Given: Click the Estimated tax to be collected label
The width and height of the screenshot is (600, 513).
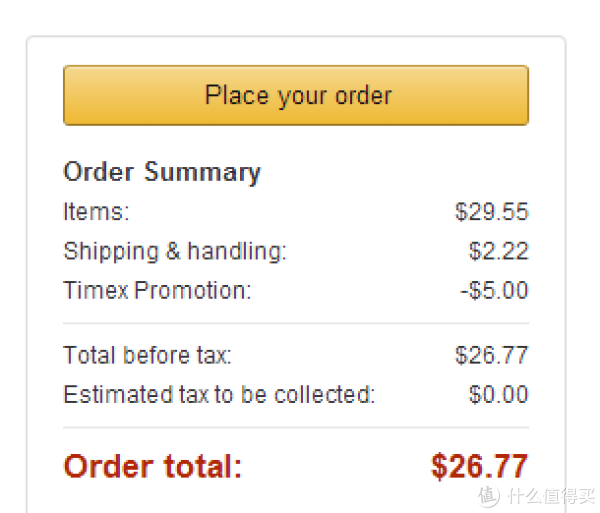Looking at the screenshot, I should pos(219,394).
